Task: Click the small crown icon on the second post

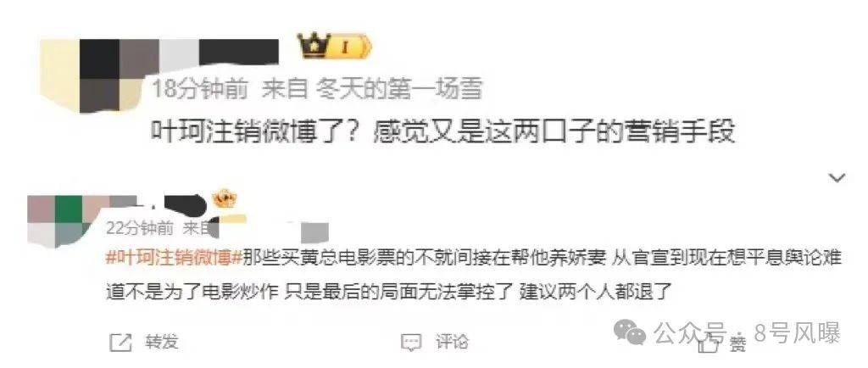Action: click(224, 199)
